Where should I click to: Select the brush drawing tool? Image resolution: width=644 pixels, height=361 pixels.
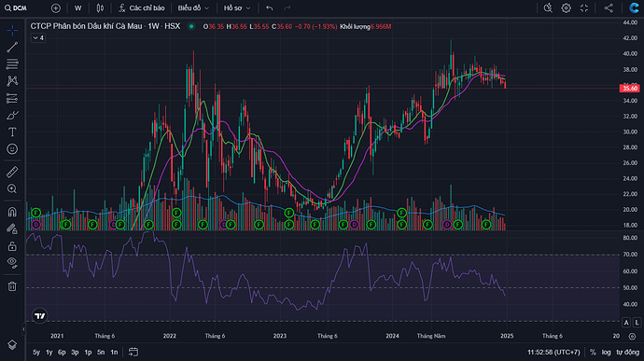12,115
